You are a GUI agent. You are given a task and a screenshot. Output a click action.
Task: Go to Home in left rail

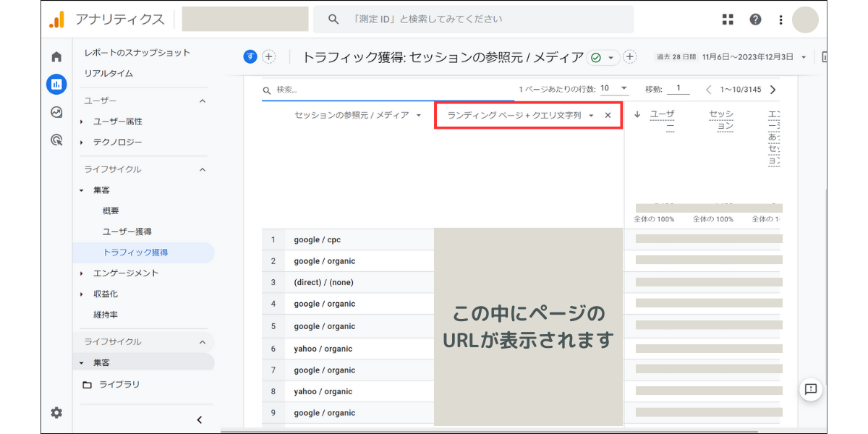(x=56, y=57)
